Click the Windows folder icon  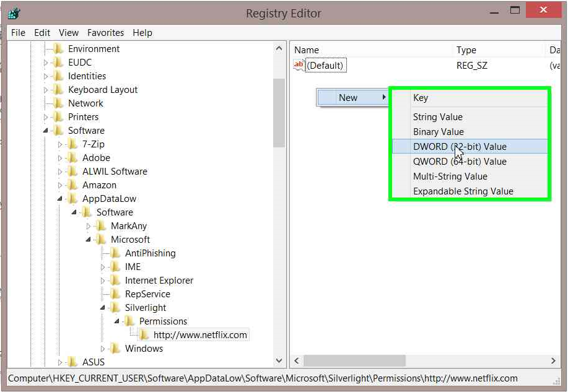tap(115, 348)
